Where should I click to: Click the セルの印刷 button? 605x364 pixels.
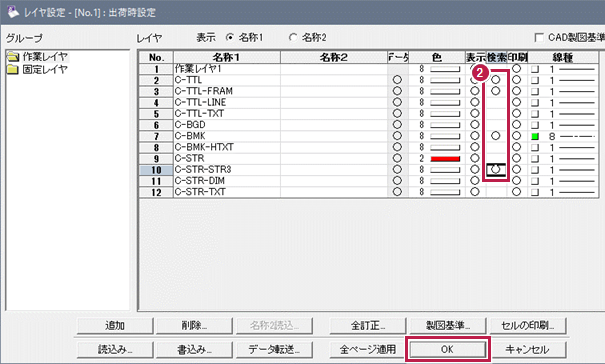click(x=527, y=326)
